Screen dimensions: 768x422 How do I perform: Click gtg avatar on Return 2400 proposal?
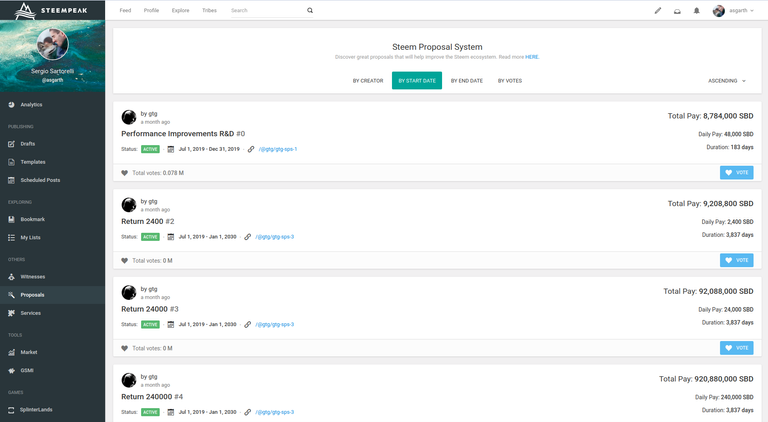129,205
